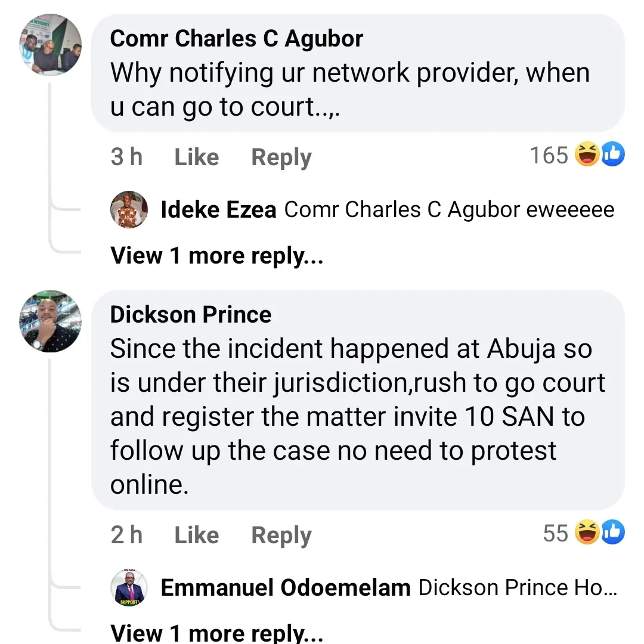Expand more replies under Dickson's comment
This screenshot has height=644, width=644.
click(217, 633)
